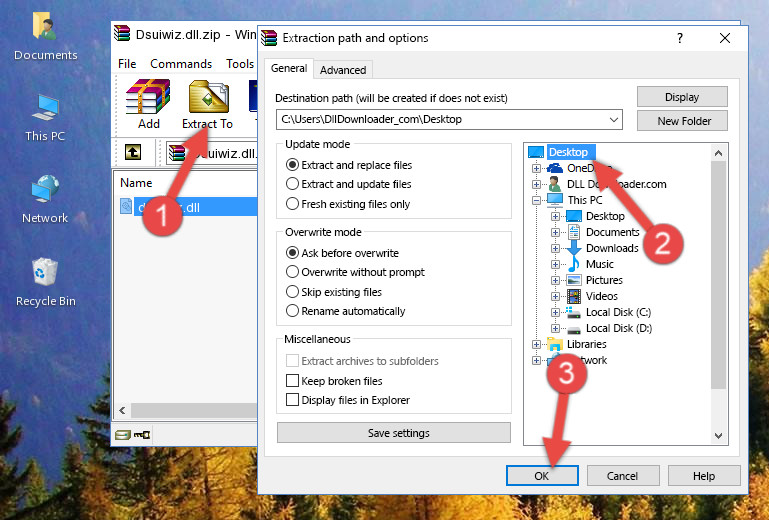Click the Videos folder icon in tree
Screen dimensions: 769x520
(x=573, y=296)
